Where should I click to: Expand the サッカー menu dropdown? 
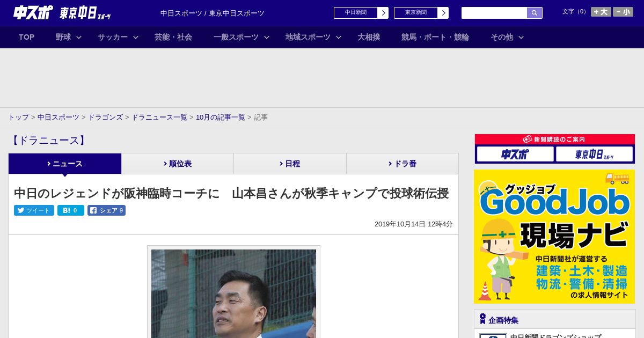click(118, 37)
